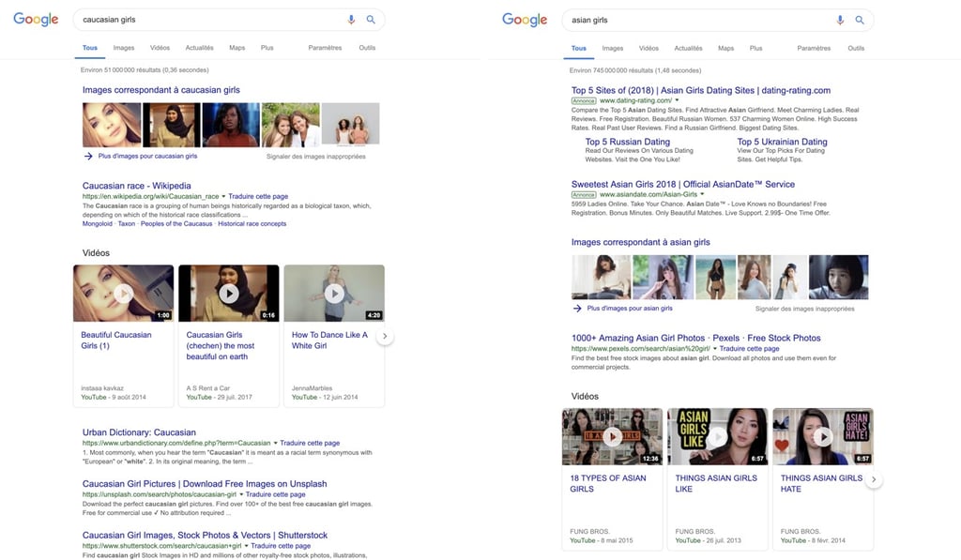Open the Sweetest Asian Girls 2018 AsianDate ad
This screenshot has width=961, height=560.
coord(683,185)
